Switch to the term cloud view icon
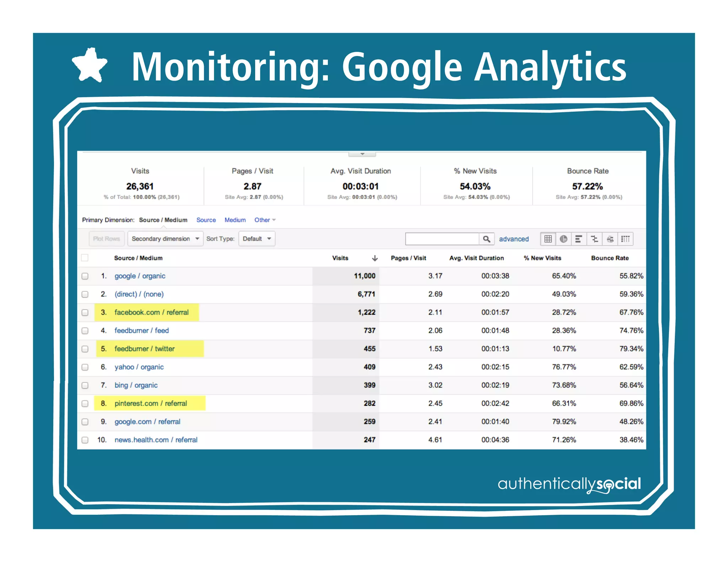The width and height of the screenshot is (728, 562). tap(610, 239)
